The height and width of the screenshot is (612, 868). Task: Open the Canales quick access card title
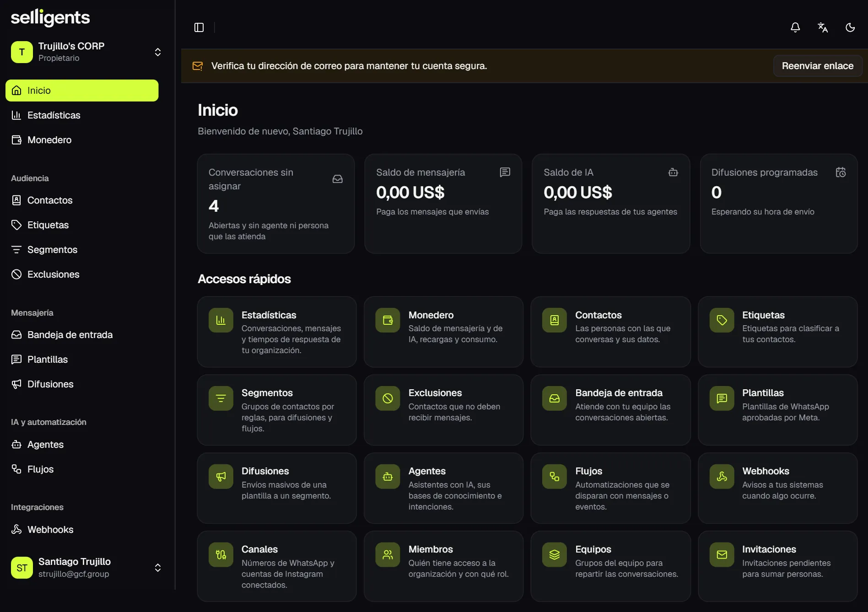259,549
